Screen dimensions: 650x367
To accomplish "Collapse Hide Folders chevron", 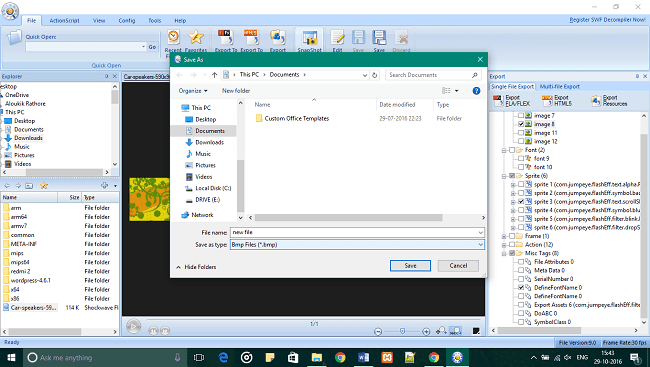I will pos(178,267).
